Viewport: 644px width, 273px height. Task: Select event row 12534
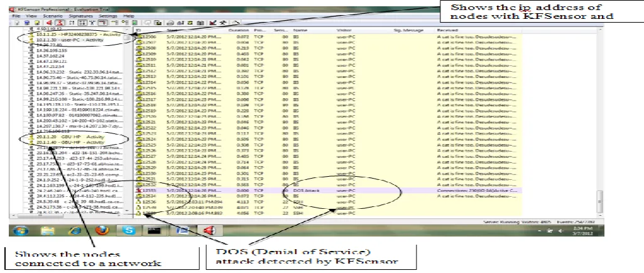(x=329, y=196)
